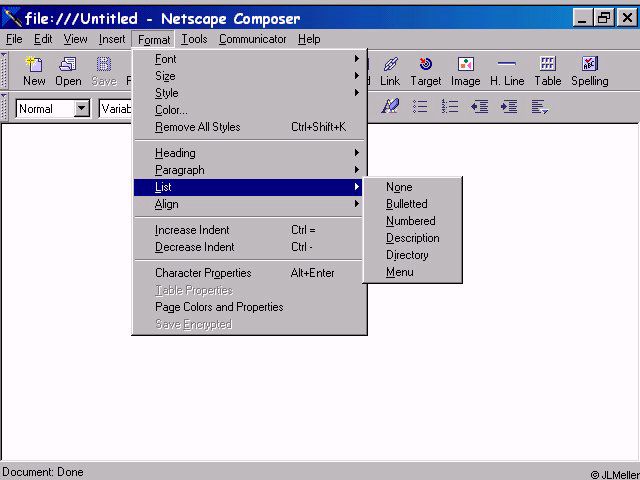Click the increase indent toolbar icon
The height and width of the screenshot is (480, 640).
[509, 107]
